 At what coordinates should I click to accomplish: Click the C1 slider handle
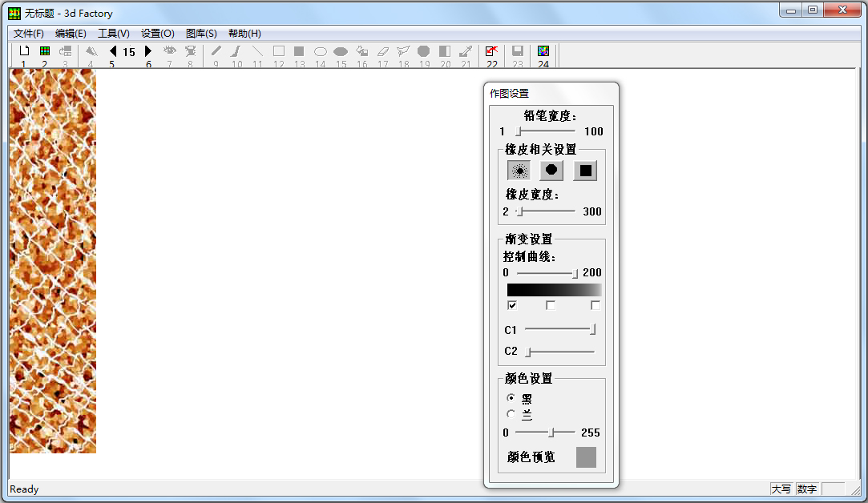(593, 330)
